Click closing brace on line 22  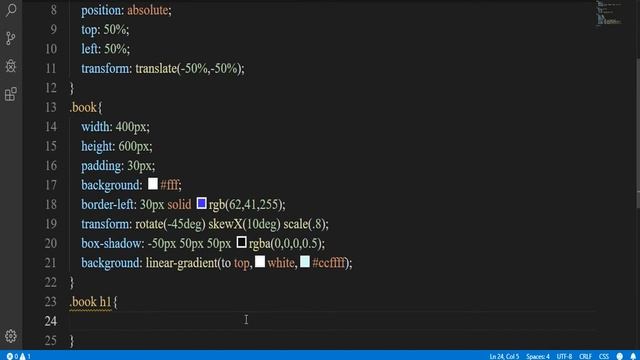(x=72, y=282)
